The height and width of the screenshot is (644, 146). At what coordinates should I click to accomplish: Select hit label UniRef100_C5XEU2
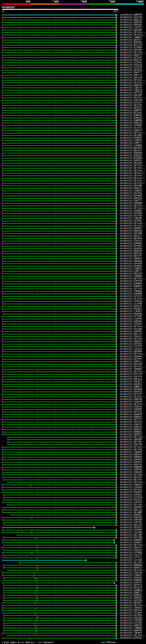[131, 301]
